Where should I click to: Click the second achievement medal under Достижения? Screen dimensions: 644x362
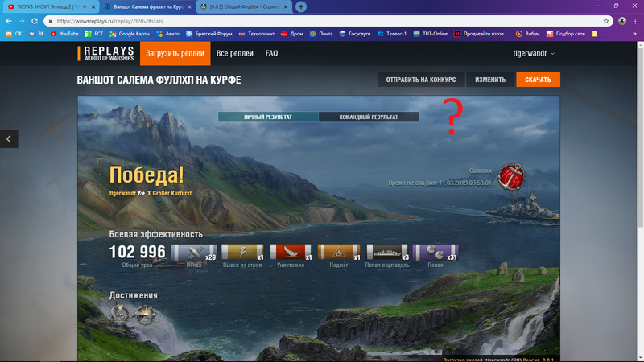(146, 314)
